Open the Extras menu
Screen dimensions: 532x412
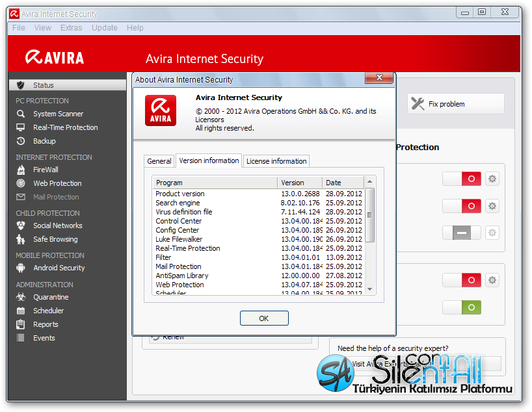click(72, 28)
